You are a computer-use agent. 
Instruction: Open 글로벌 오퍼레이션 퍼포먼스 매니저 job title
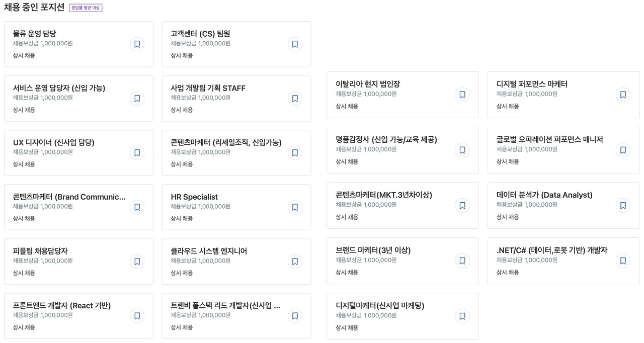coord(549,139)
